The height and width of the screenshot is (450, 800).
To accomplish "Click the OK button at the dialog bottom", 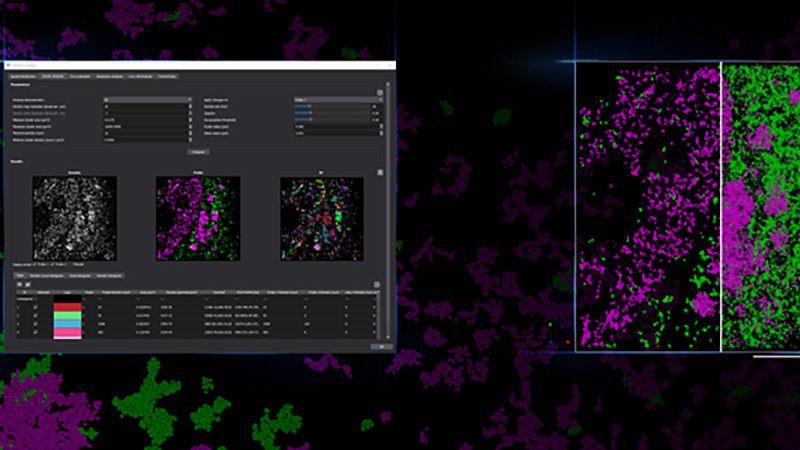I will click(379, 346).
